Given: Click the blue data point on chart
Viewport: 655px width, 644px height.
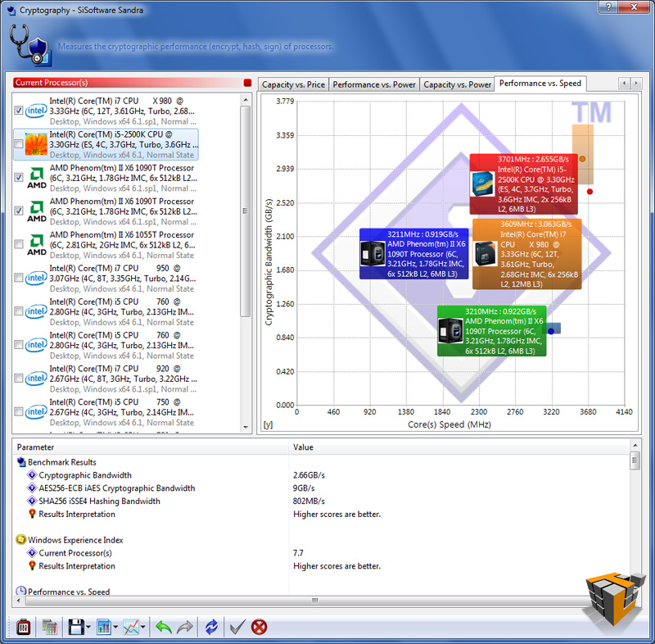Looking at the screenshot, I should click(551, 331).
